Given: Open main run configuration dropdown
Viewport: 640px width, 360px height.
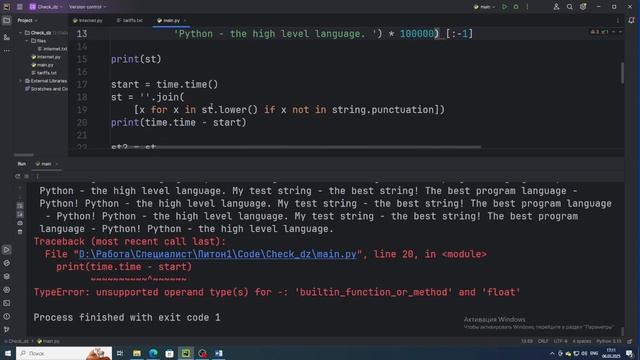Looking at the screenshot, I should [484, 7].
